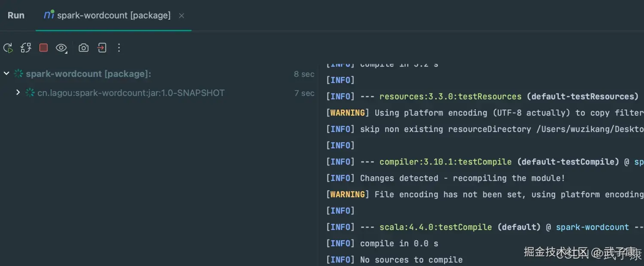The width and height of the screenshot is (644, 266).
Task: Click blue 'spark-wordcount' text in scala line
Action: tap(592, 227)
